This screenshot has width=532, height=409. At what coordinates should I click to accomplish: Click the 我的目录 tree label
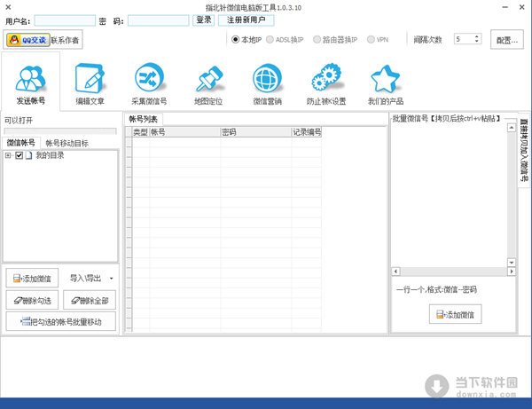coord(50,155)
